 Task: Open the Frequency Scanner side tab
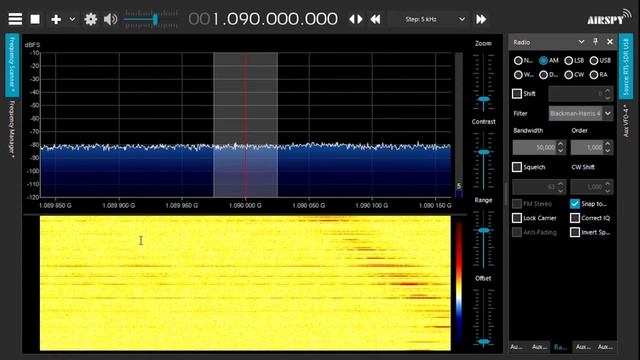click(12, 65)
